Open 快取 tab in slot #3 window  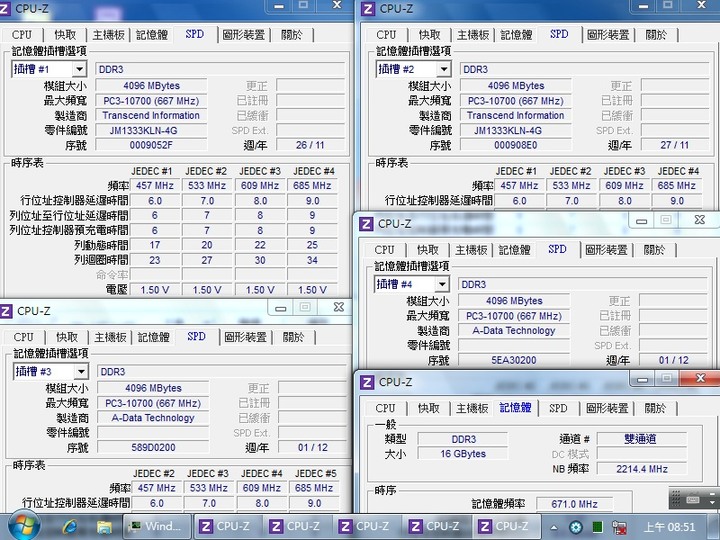pyautogui.click(x=67, y=338)
